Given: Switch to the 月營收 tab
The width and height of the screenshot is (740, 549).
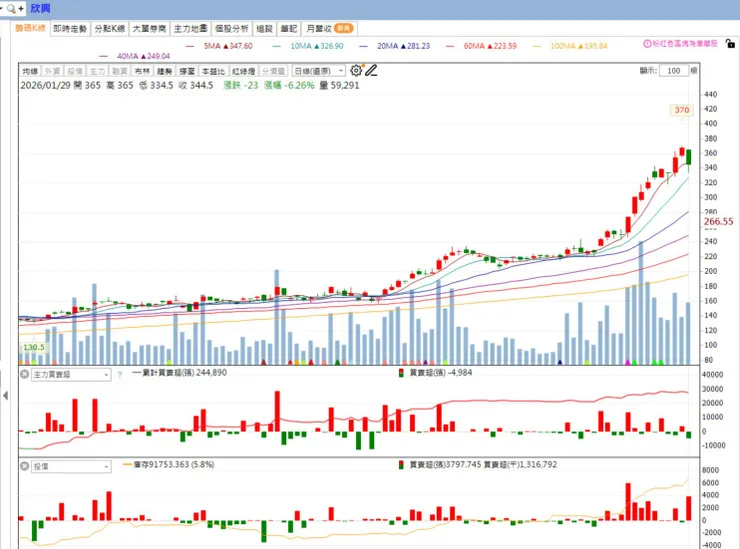Looking at the screenshot, I should click(329, 29).
